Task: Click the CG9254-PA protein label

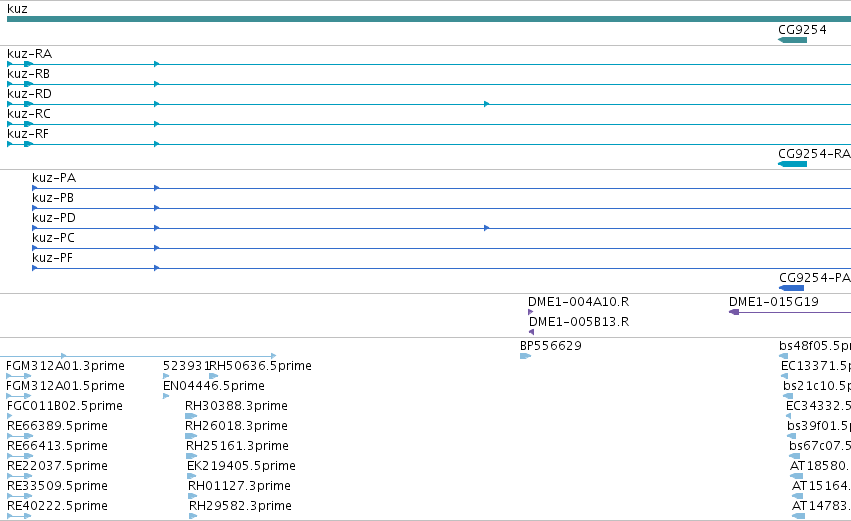Action: (815, 278)
